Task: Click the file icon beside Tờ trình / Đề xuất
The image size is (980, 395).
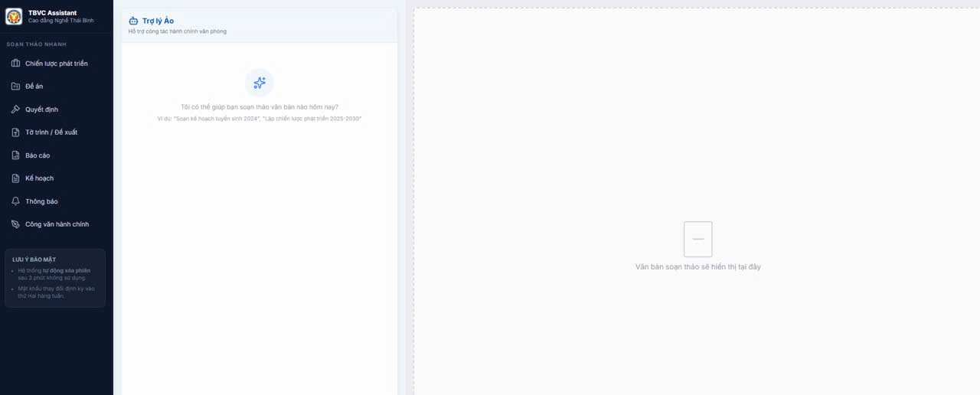Action: [x=15, y=132]
